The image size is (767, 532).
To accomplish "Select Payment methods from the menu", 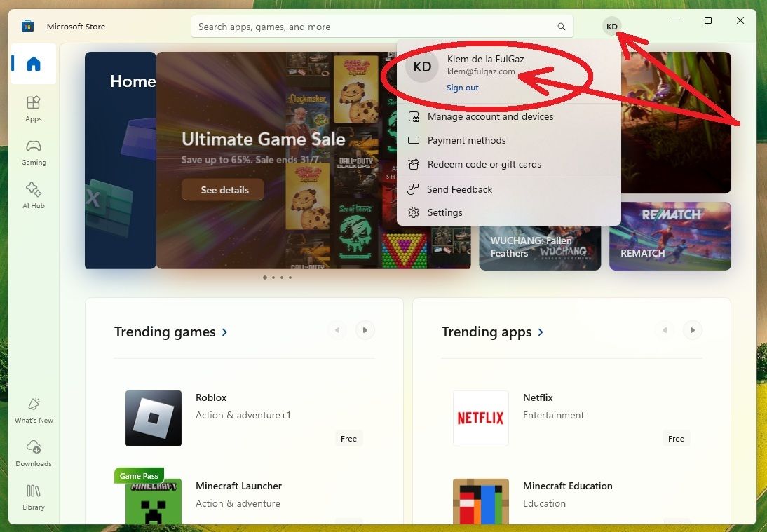I will (x=509, y=140).
